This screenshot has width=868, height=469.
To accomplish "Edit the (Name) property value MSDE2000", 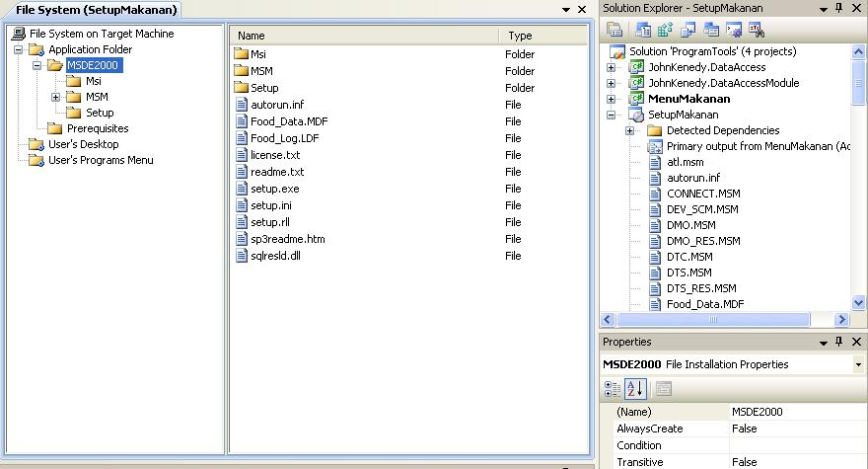I will pos(796,412).
